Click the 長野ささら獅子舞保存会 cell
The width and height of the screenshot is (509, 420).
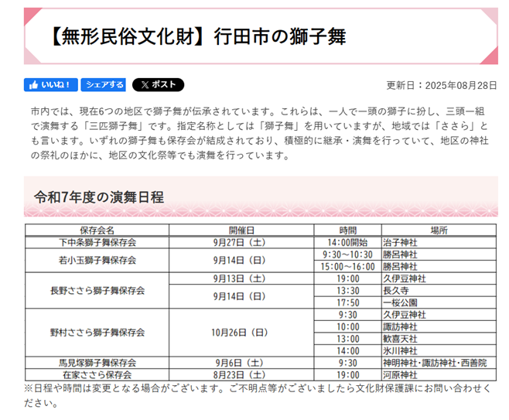pos(97,291)
